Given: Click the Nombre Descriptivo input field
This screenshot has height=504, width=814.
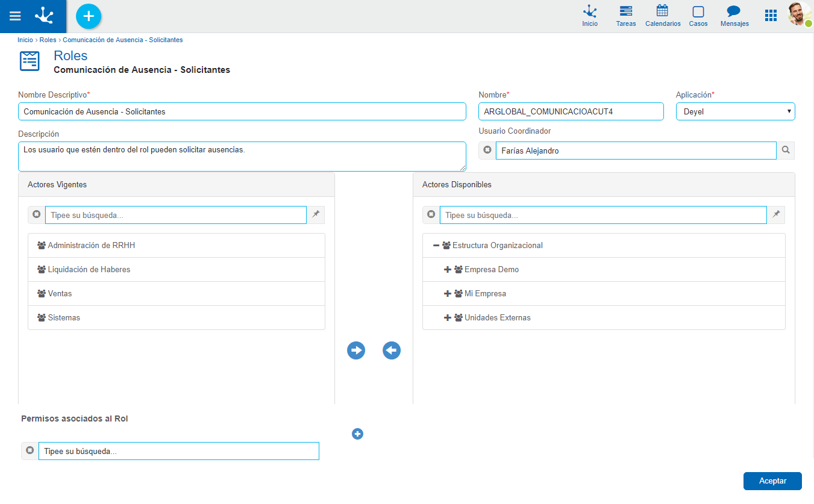Looking at the screenshot, I should (242, 111).
